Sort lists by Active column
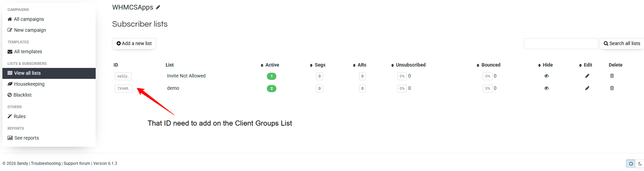Screen dimensions: 644x171 (270, 65)
